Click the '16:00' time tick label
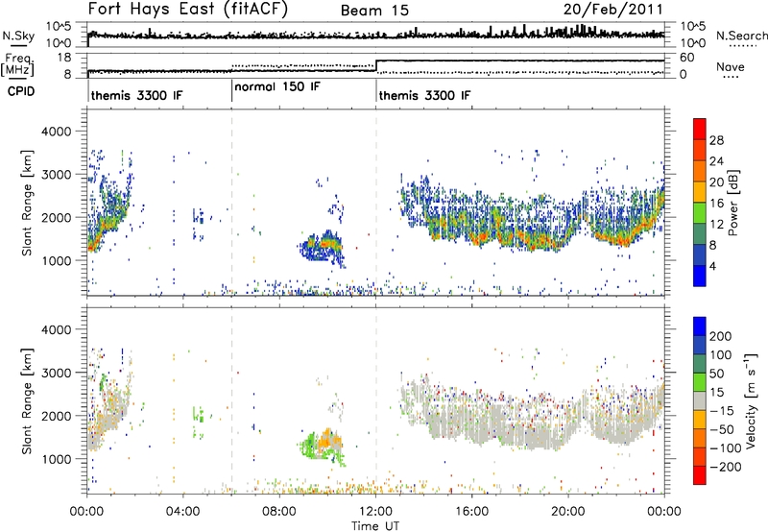Screen dimensions: 768x532 click(471, 512)
